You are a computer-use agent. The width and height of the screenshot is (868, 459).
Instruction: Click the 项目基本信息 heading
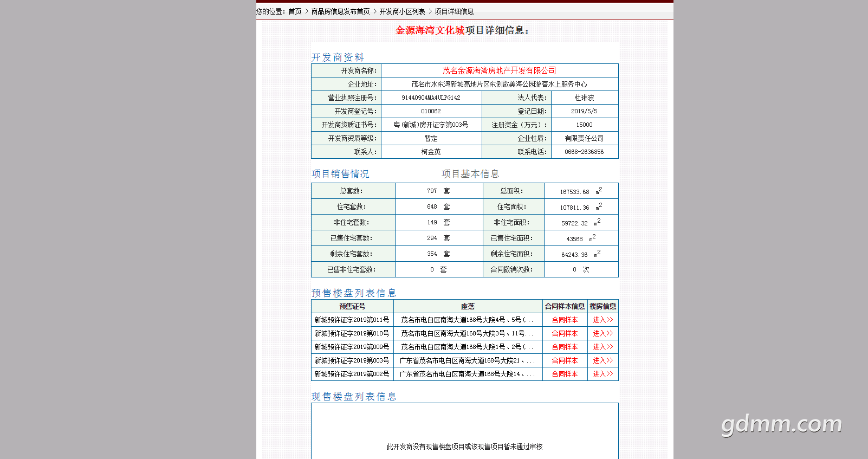(x=470, y=174)
